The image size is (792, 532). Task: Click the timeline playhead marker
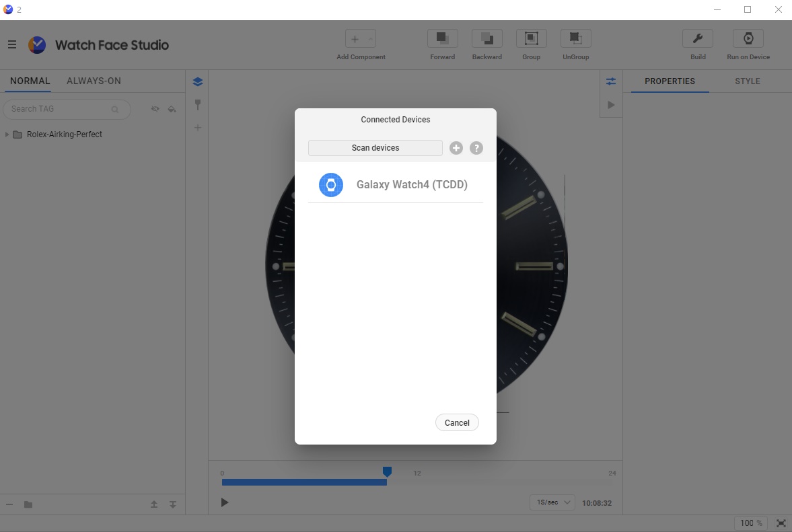pos(387,471)
